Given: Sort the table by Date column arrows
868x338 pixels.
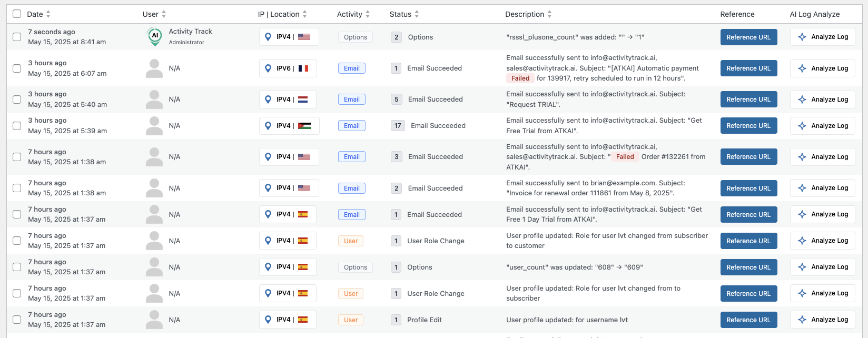Looking at the screenshot, I should pyautogui.click(x=48, y=14).
